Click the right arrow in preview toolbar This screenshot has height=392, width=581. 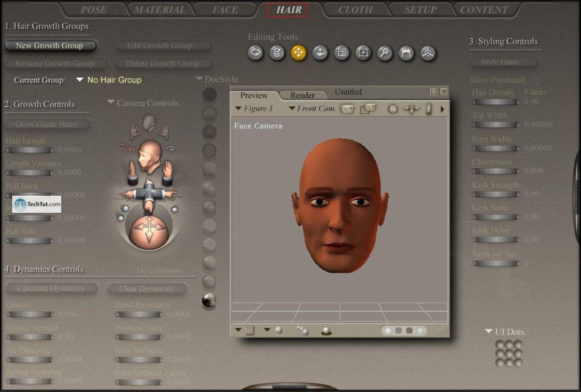442,109
